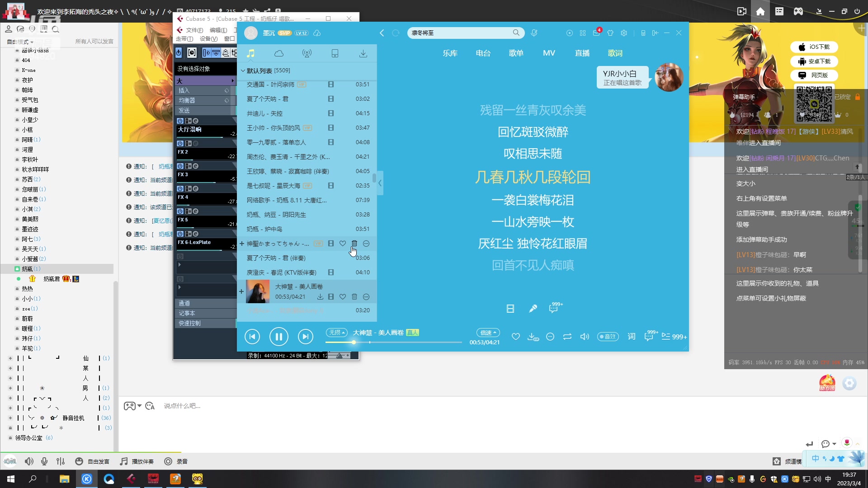Open the messages envelope with badge 4
Screen dimensions: 868x488
pyautogui.click(x=596, y=33)
